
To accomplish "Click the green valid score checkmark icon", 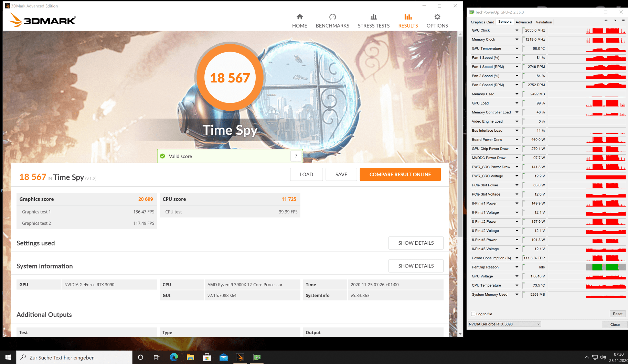I will pyautogui.click(x=162, y=156).
